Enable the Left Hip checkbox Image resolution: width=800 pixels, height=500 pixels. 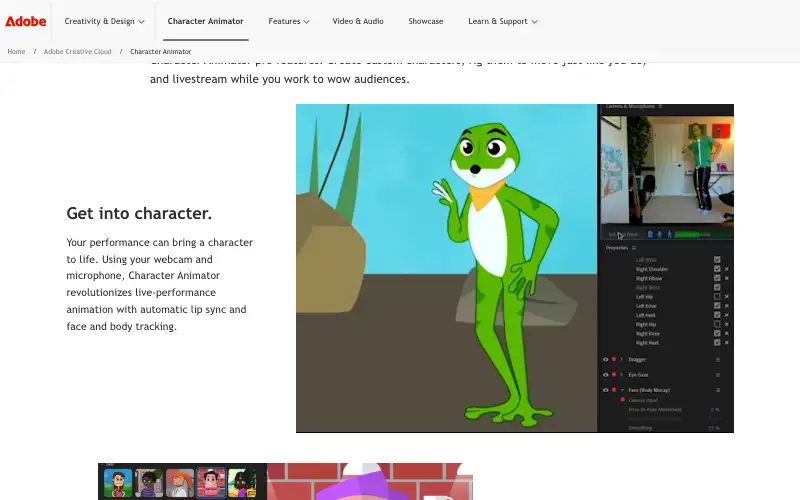(x=717, y=296)
